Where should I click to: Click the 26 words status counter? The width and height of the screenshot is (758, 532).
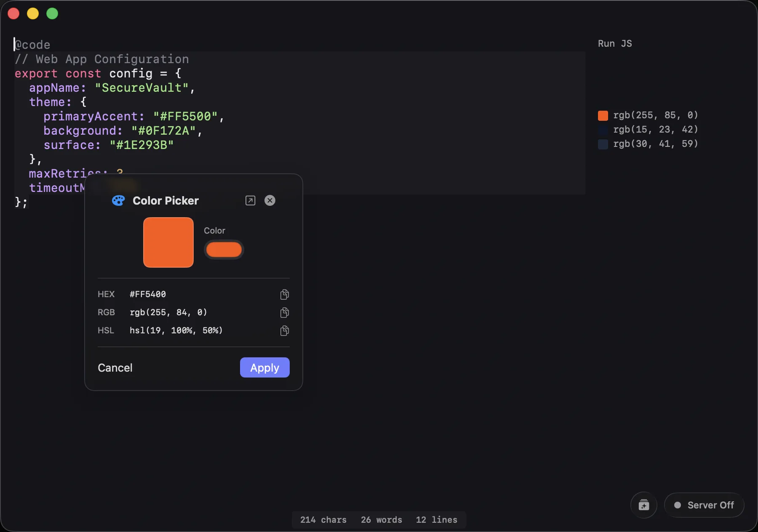click(x=382, y=520)
